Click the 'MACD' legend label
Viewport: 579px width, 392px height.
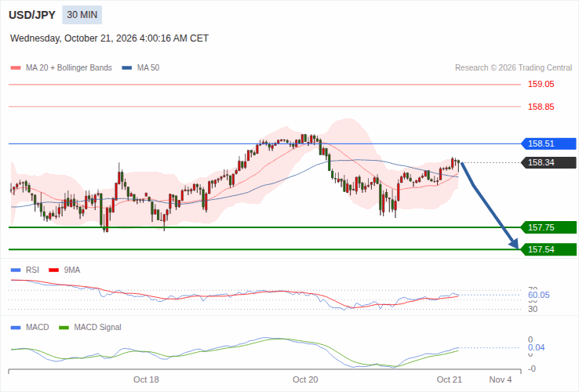pyautogui.click(x=38, y=328)
